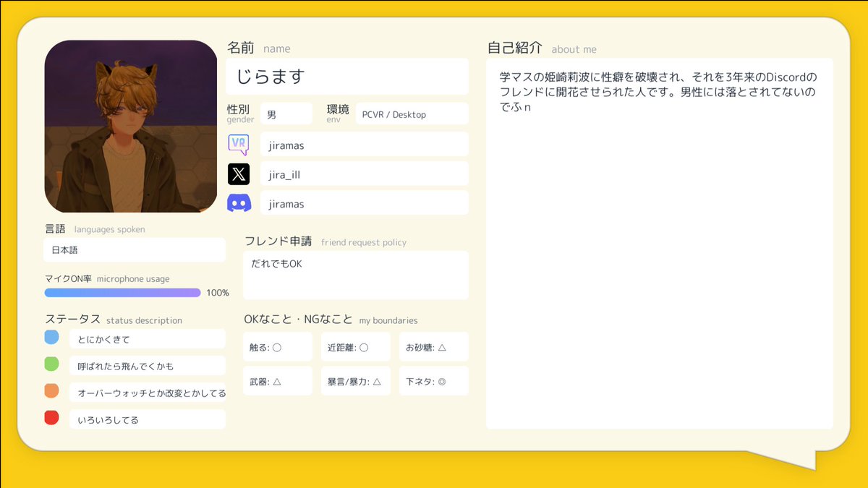Select the red status color dot
Viewport: 868px width, 488px height.
tap(51, 417)
